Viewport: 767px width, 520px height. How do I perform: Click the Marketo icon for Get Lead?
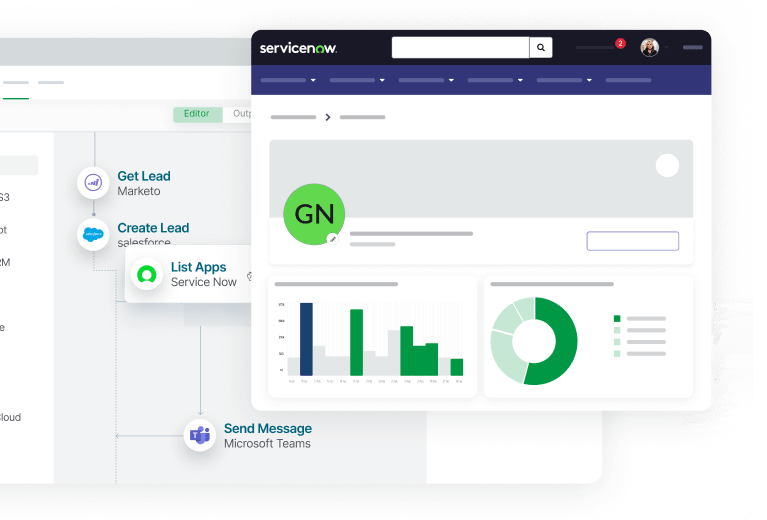click(93, 183)
